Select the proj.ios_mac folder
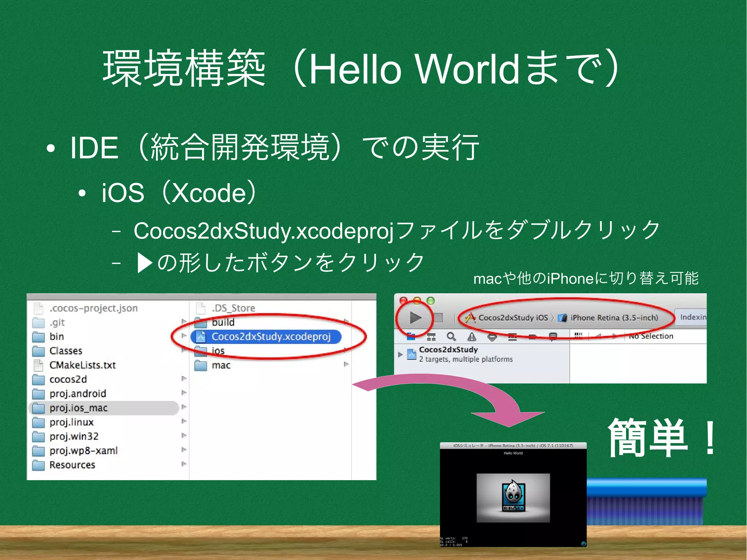 [x=104, y=408]
